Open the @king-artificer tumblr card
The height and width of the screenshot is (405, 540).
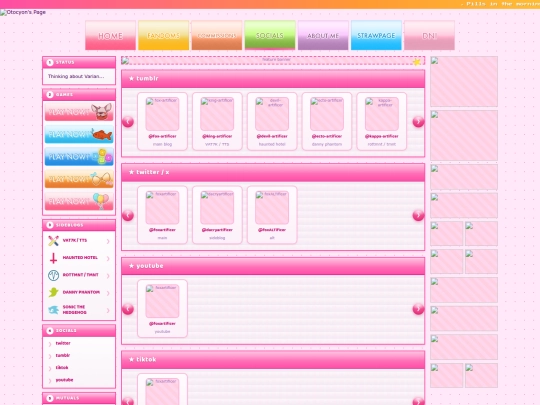(x=217, y=121)
